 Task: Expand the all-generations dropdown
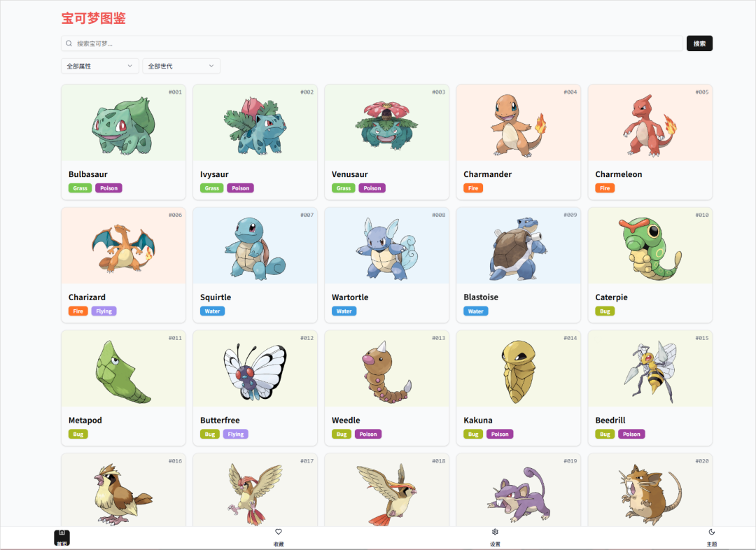click(181, 66)
